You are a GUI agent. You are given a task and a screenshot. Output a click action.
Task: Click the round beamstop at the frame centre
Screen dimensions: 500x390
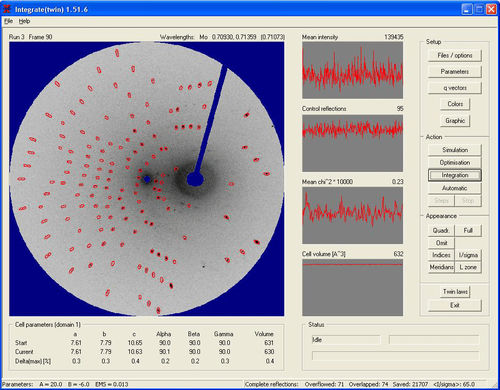click(195, 179)
